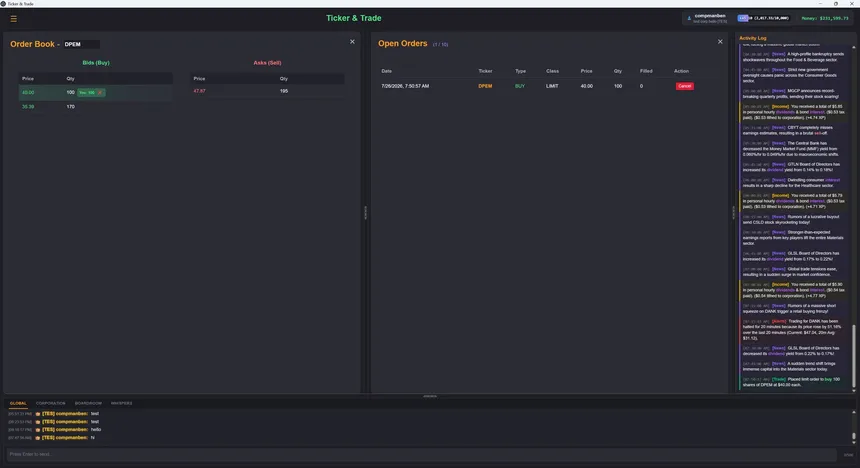Select the Whispers chat tab
This screenshot has height=468, width=860.
point(122,403)
